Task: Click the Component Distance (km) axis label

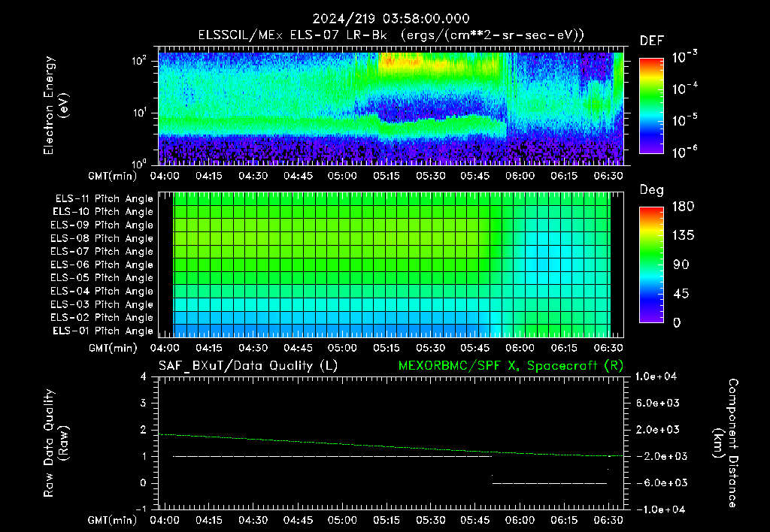Action: point(726,443)
